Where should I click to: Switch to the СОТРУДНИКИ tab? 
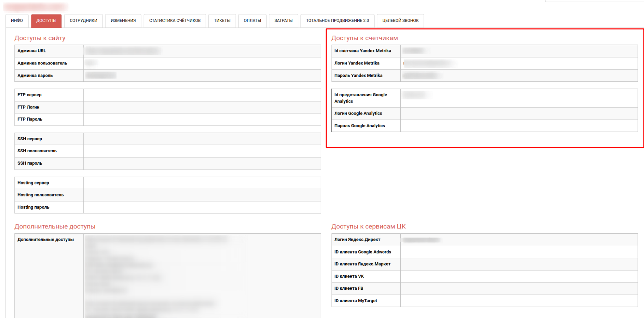[83, 21]
